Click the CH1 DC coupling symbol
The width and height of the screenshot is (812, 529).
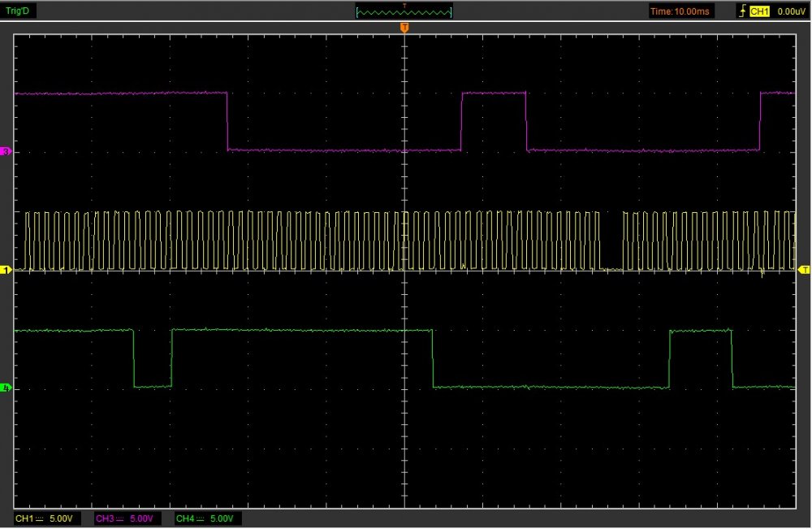(38, 518)
